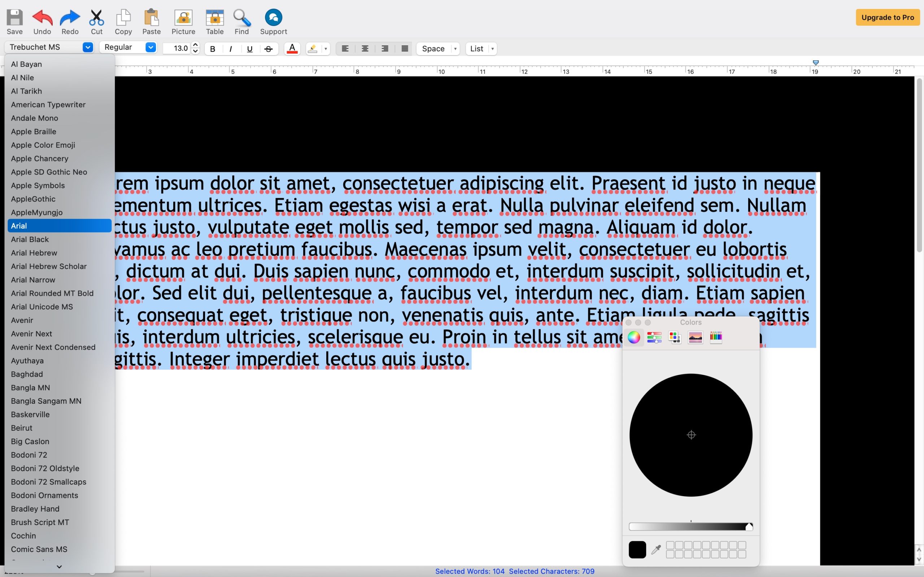Expand the Space dropdown
The width and height of the screenshot is (924, 577).
438,49
